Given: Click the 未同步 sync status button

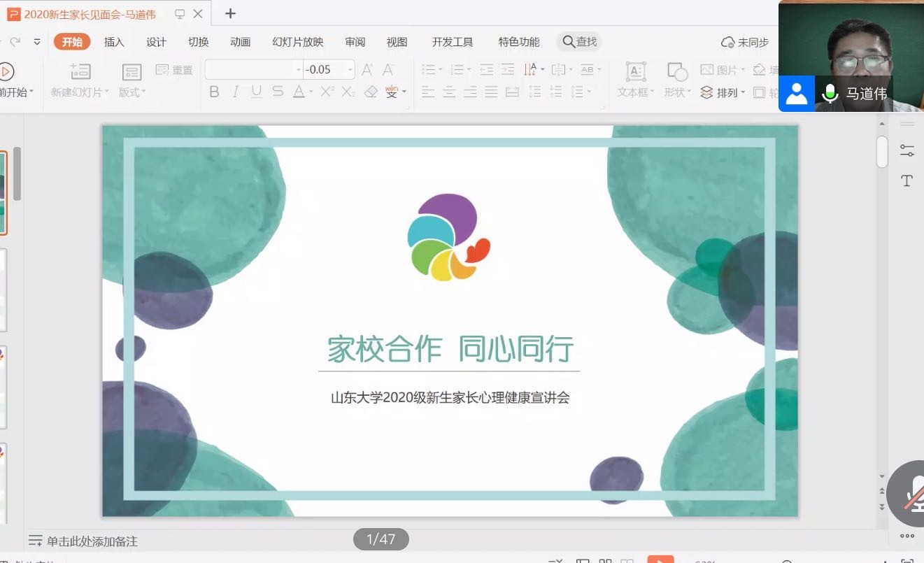Looking at the screenshot, I should (x=745, y=42).
